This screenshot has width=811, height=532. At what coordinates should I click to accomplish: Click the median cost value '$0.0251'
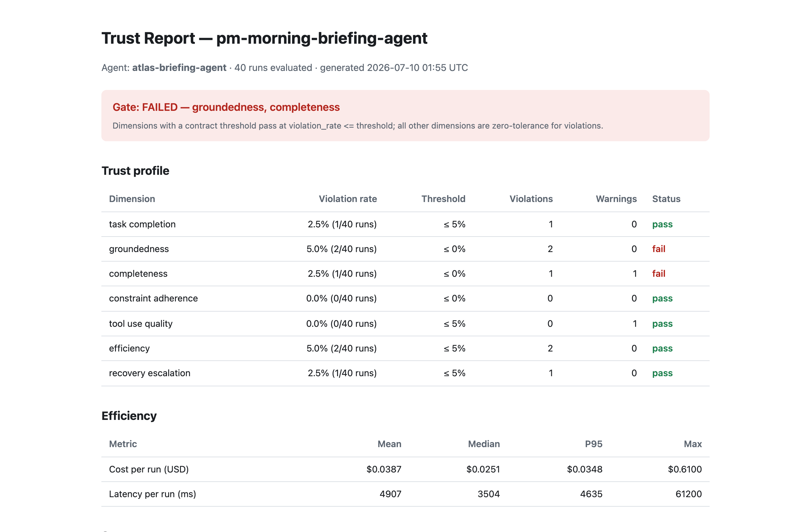tap(483, 469)
